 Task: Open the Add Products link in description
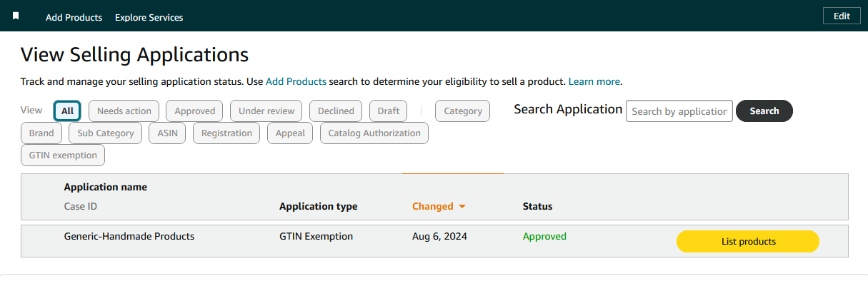[296, 81]
